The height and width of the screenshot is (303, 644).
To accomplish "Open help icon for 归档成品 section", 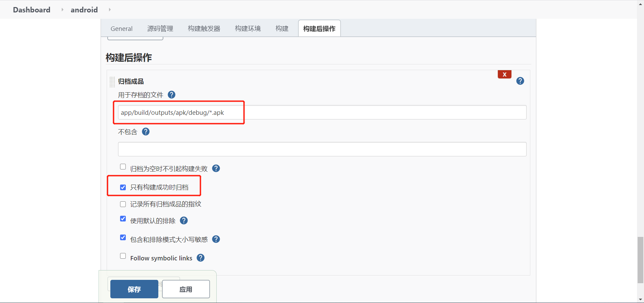I will point(520,81).
